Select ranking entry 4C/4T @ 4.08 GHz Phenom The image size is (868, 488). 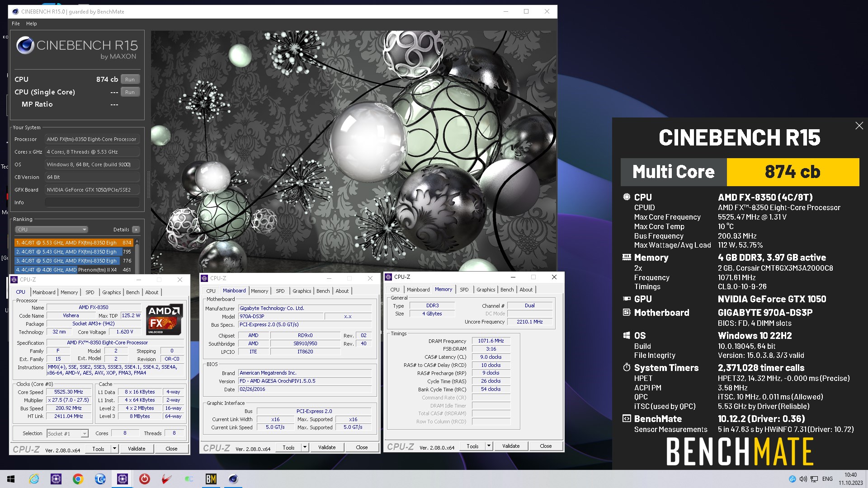(74, 270)
